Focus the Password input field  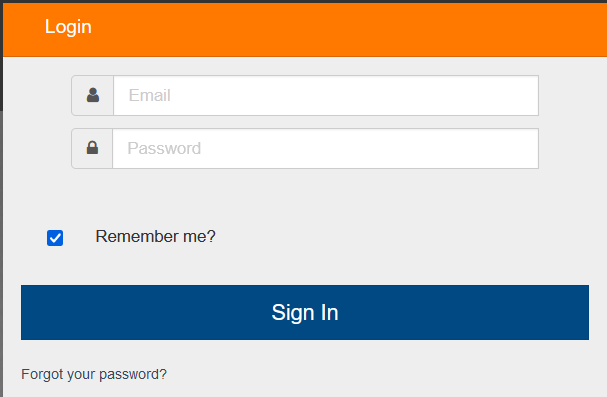point(326,148)
